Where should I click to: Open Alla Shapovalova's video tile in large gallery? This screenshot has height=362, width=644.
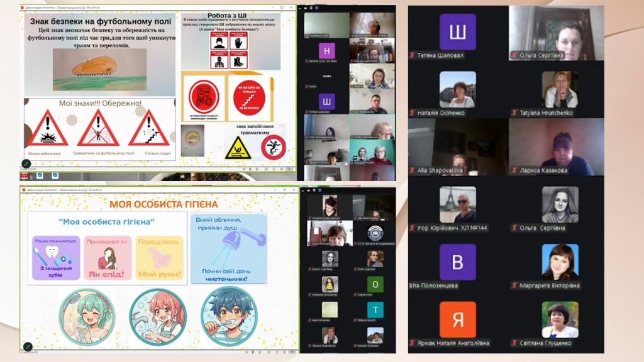tap(457, 146)
